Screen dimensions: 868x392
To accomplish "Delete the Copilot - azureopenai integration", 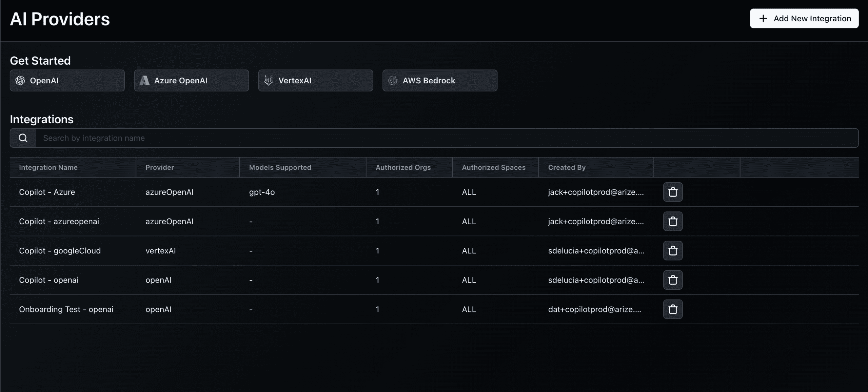I will coord(673,221).
